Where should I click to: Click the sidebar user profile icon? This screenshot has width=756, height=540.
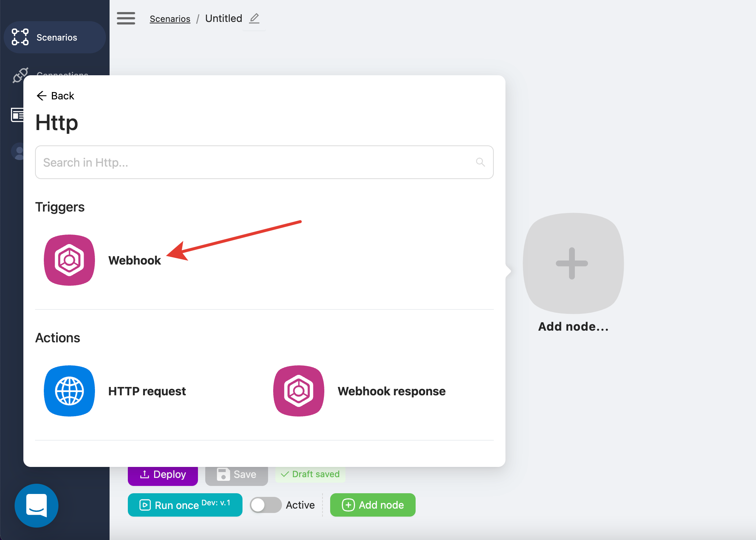pyautogui.click(x=18, y=151)
